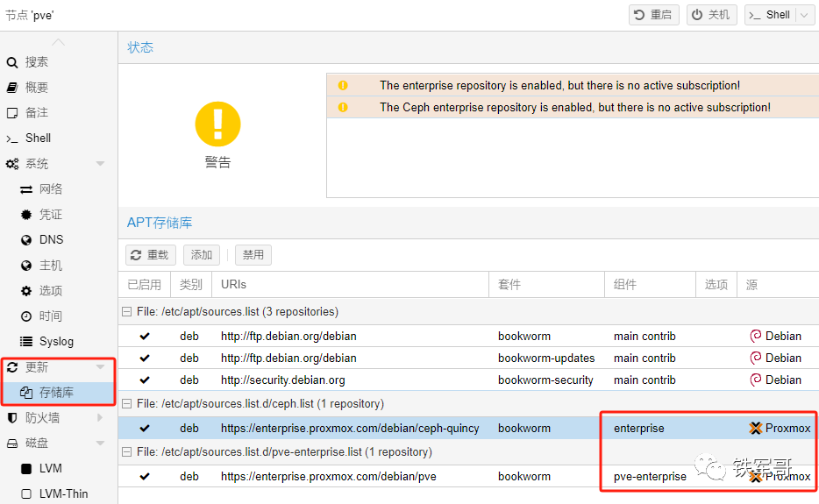Open Shell from top toolbar button
This screenshot has width=819, height=504.
pyautogui.click(x=770, y=15)
